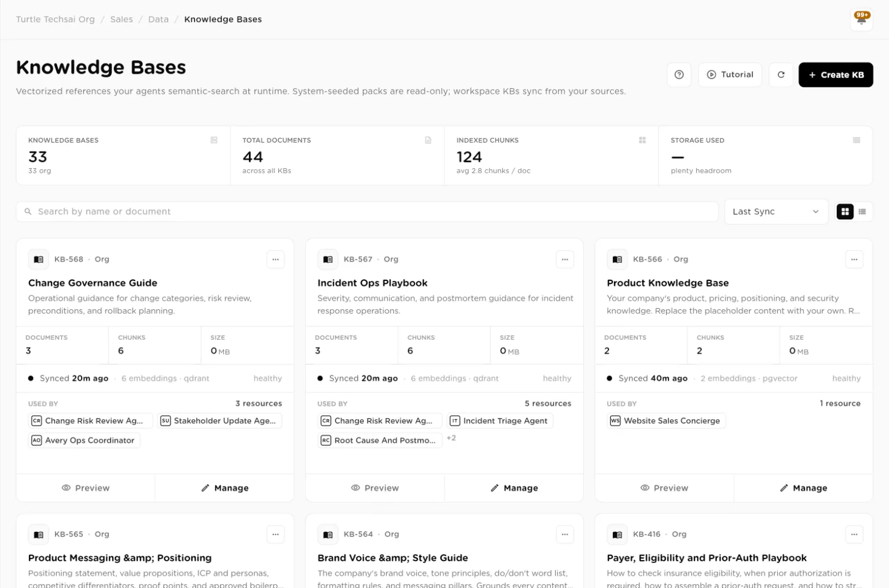This screenshot has width=889, height=588.
Task: Refresh the knowledge bases list
Action: 781,74
